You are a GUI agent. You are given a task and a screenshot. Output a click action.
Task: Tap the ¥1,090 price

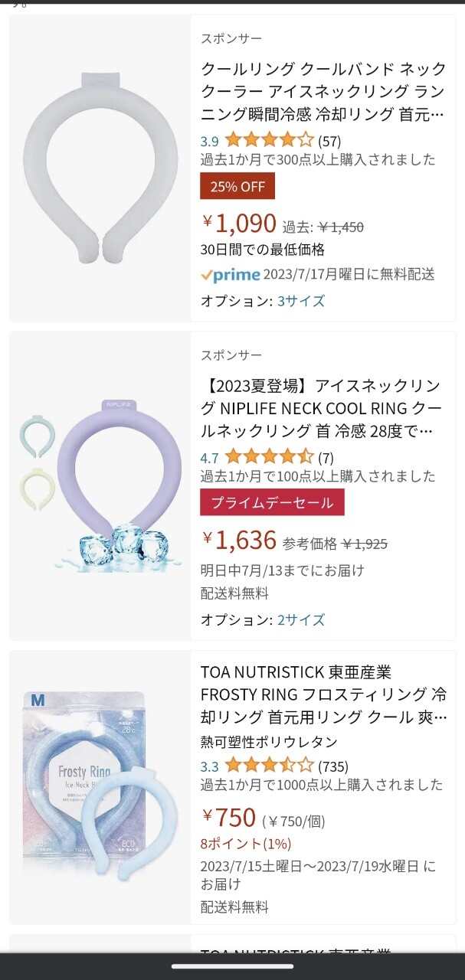coord(239,224)
